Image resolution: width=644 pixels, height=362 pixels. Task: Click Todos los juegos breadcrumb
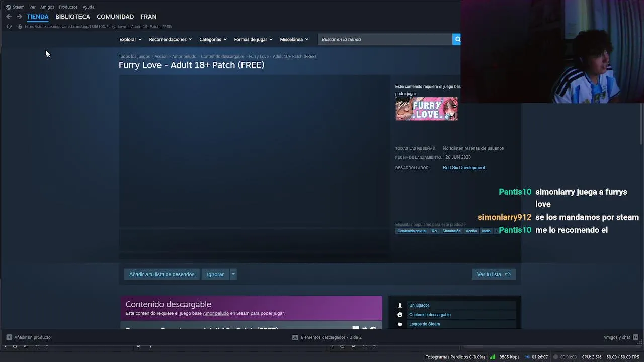click(x=134, y=57)
